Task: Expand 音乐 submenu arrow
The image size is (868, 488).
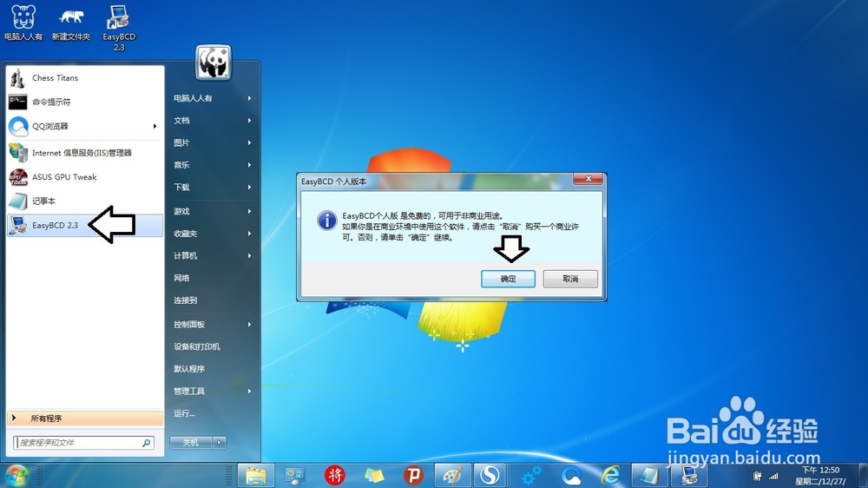Action: 250,164
